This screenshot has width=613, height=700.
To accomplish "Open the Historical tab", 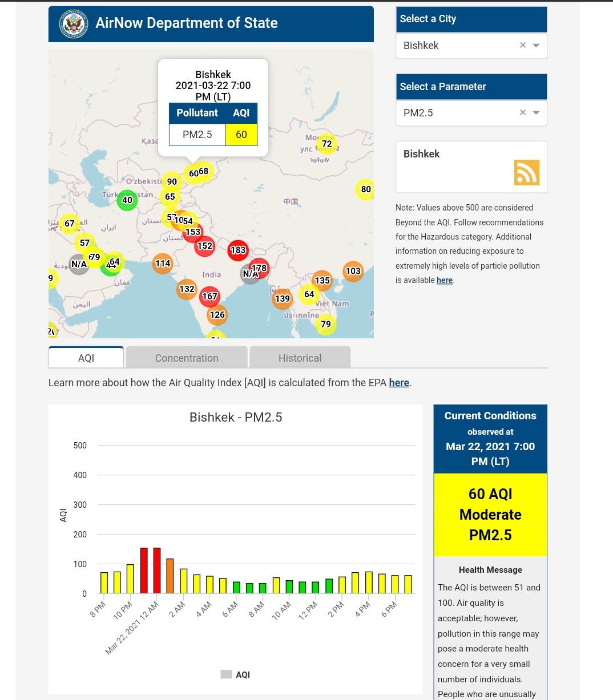I will click(x=300, y=358).
